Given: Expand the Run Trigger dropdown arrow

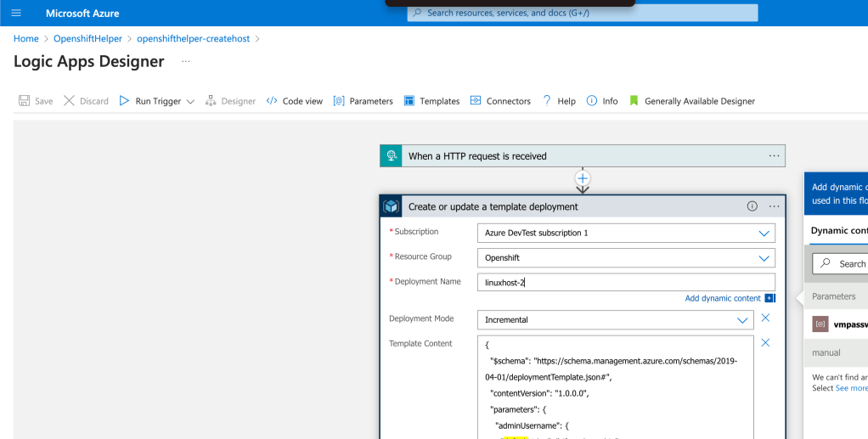Looking at the screenshot, I should coord(190,101).
